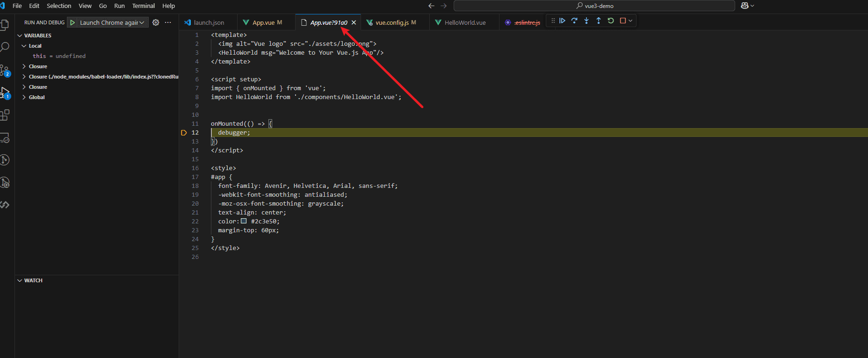The height and width of the screenshot is (358, 868).
Task: Switch to the HelloWorld.vue tab
Action: point(464,22)
